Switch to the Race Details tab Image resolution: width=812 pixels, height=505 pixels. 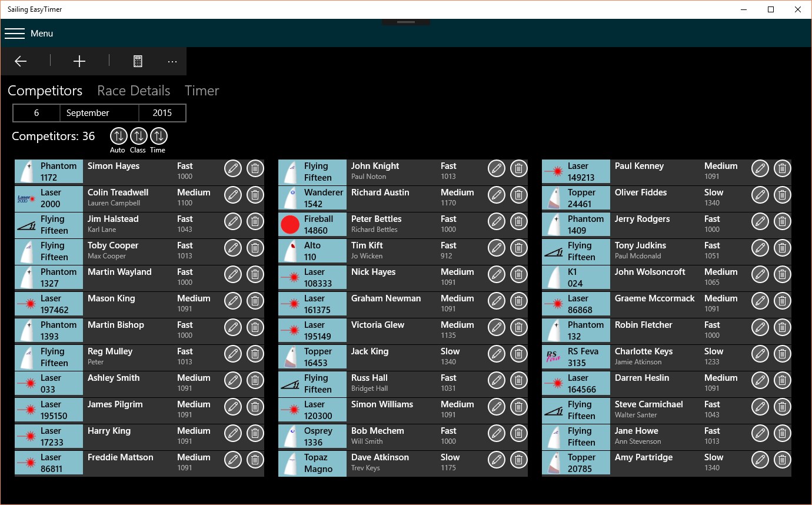coord(134,91)
